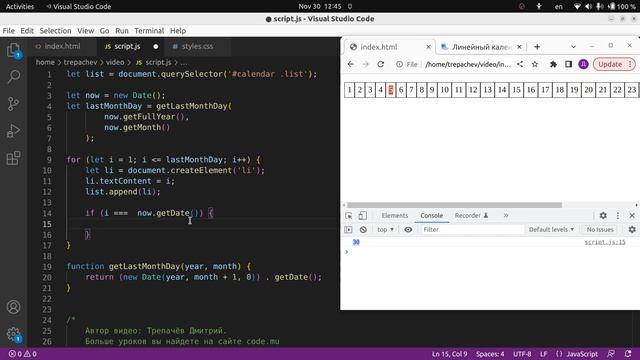Click the browser back arrow
640x360 pixels.
coord(350,64)
